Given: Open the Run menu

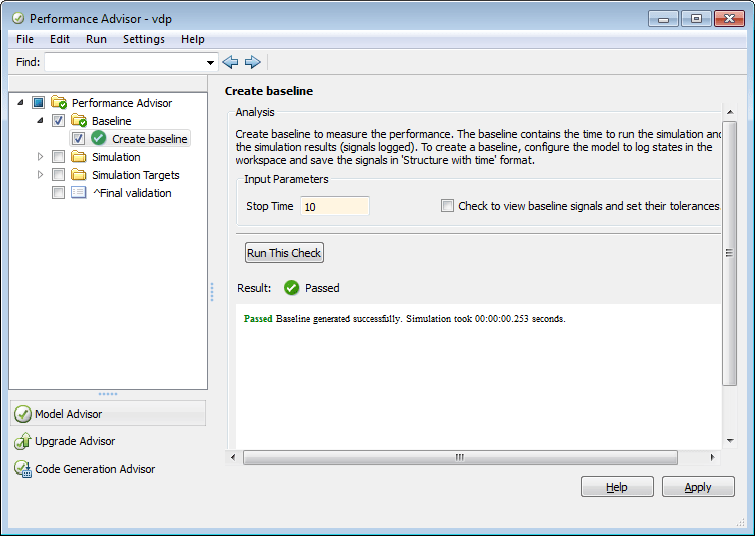Looking at the screenshot, I should click(96, 39).
